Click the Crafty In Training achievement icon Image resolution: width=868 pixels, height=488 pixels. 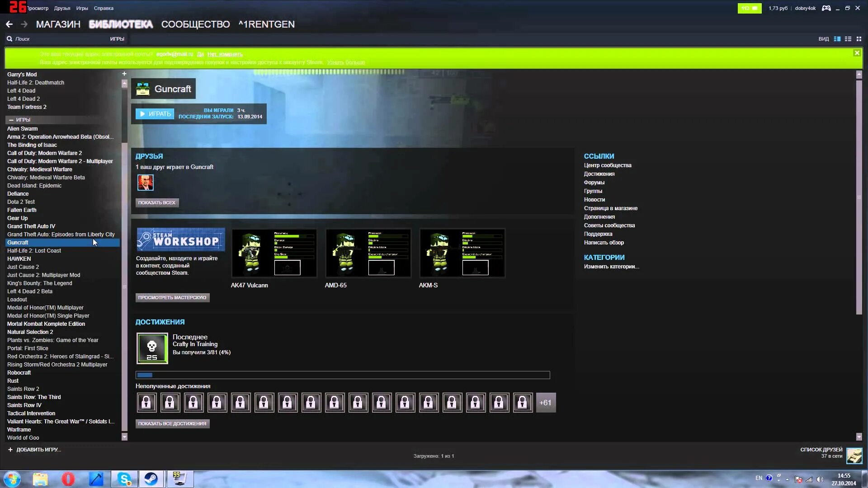(x=151, y=348)
